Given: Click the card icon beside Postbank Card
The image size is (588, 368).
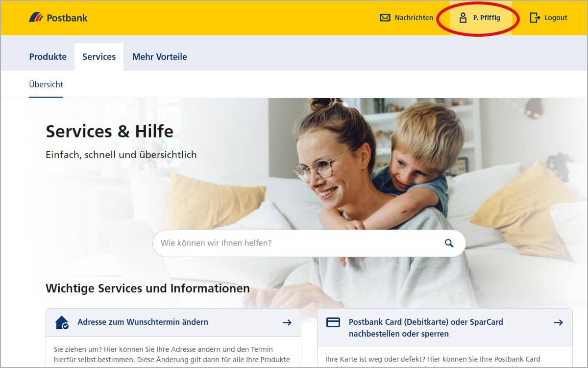Looking at the screenshot, I should [x=333, y=322].
